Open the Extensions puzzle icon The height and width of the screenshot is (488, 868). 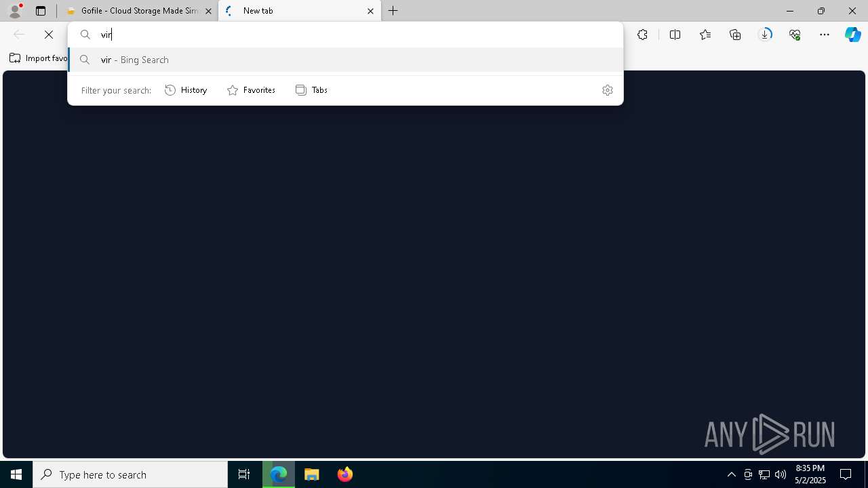pos(642,35)
